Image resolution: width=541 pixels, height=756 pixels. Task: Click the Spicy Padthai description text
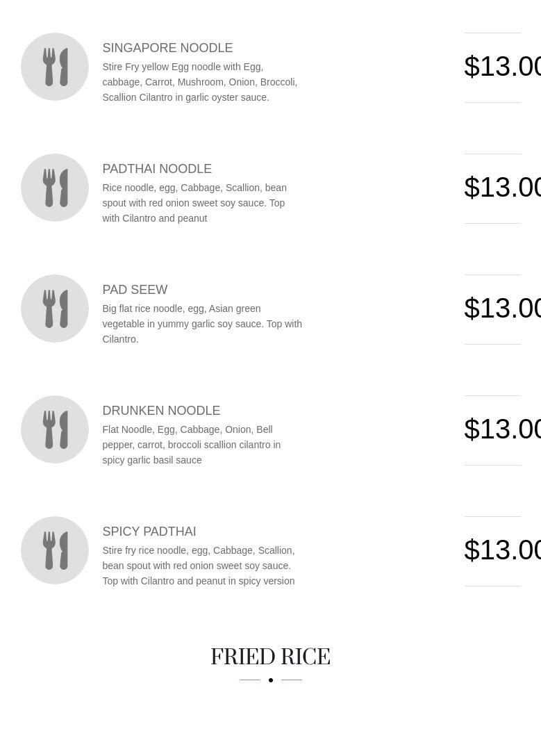tap(199, 566)
